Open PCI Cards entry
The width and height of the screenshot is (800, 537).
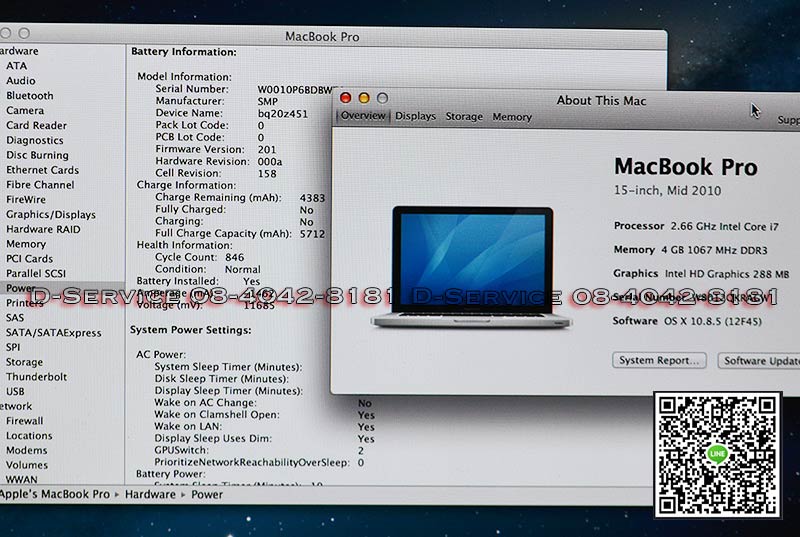(30, 259)
